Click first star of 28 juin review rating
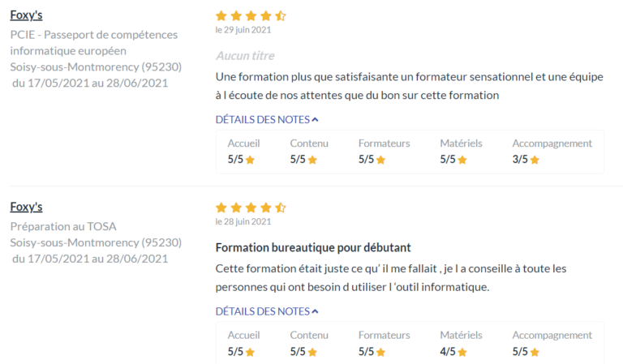Screen dimensions: 623x364 coord(221,208)
